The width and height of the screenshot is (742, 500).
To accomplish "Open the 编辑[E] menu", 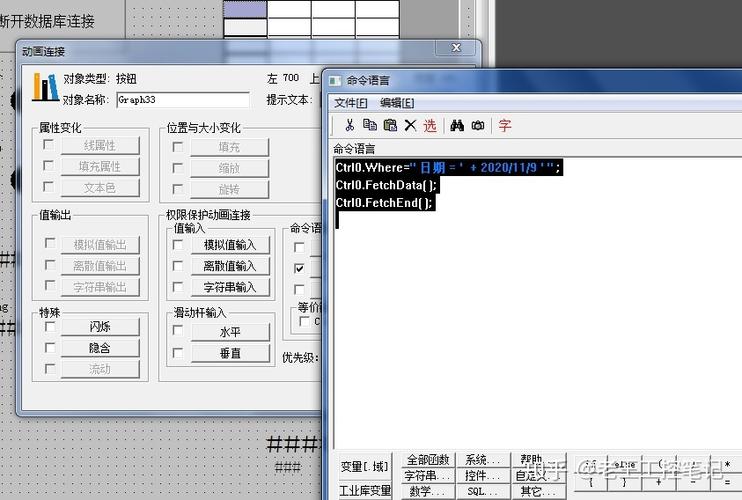I will click(397, 103).
